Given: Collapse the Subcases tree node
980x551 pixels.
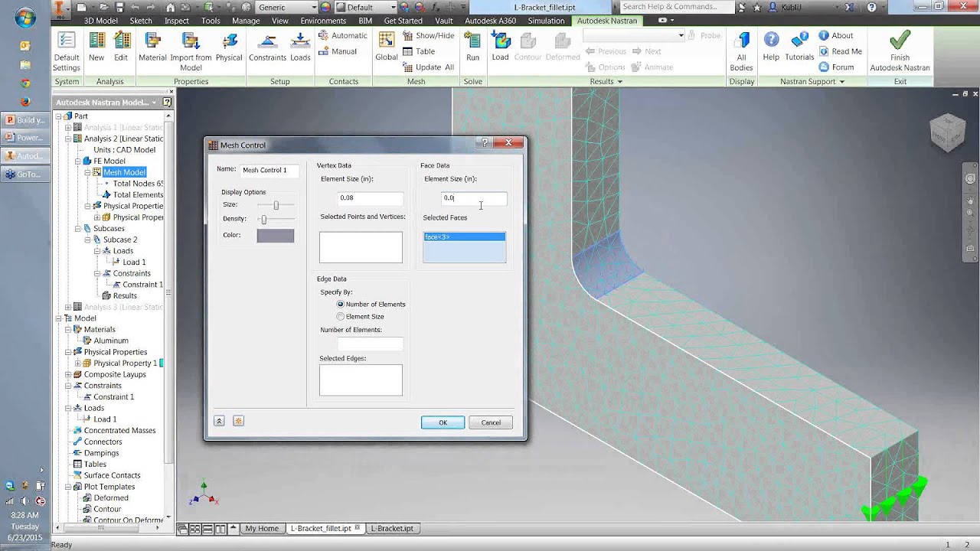Looking at the screenshot, I should [x=77, y=229].
